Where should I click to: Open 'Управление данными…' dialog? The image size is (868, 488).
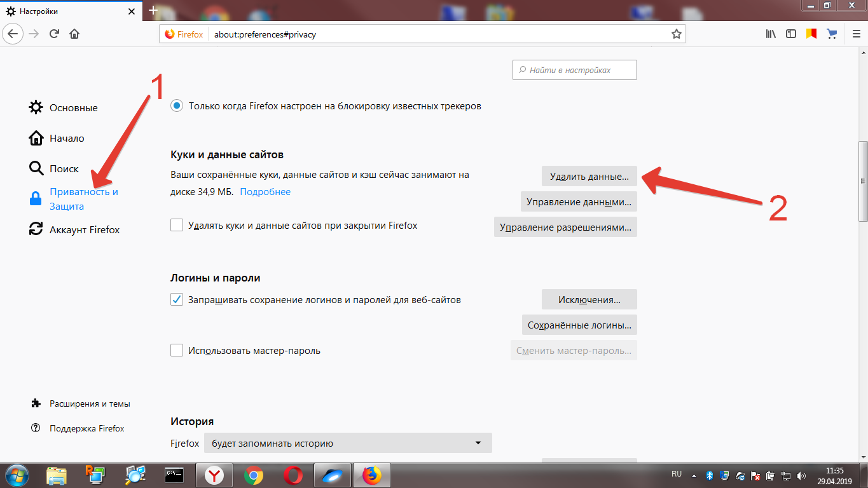(579, 202)
